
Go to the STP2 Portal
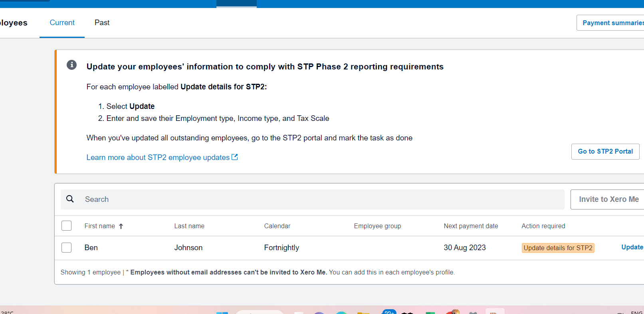coord(605,152)
